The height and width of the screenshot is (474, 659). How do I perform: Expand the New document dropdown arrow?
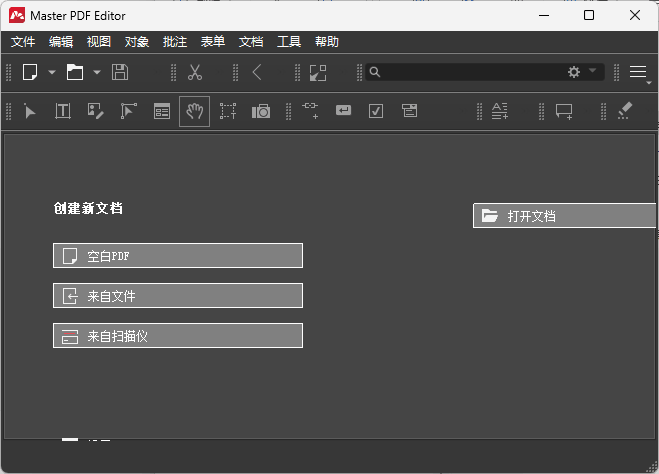pos(52,72)
